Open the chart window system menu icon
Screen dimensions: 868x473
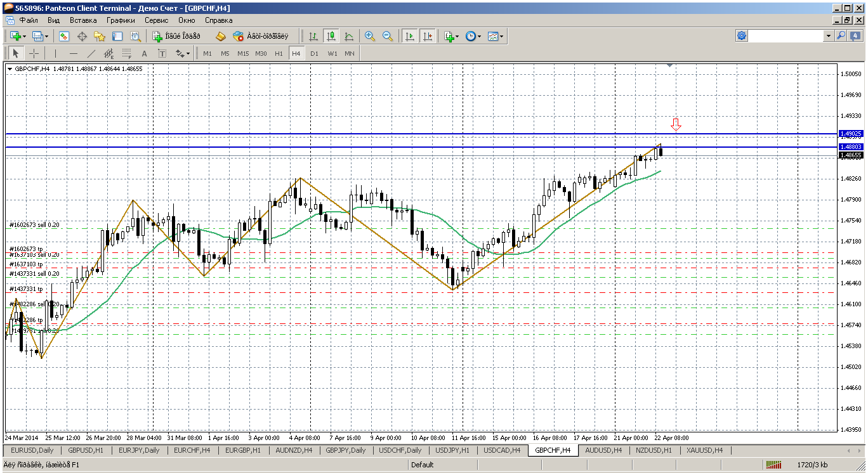click(x=10, y=20)
